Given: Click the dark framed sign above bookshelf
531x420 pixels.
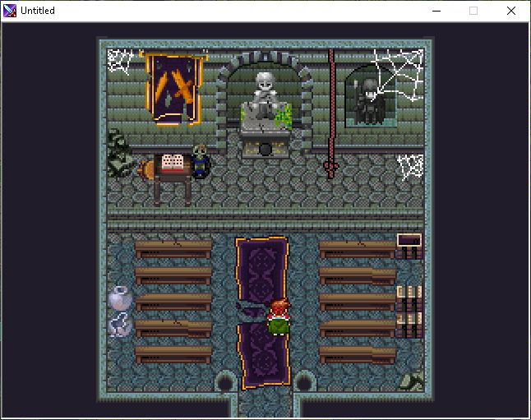Looking at the screenshot, I should pyautogui.click(x=409, y=241).
